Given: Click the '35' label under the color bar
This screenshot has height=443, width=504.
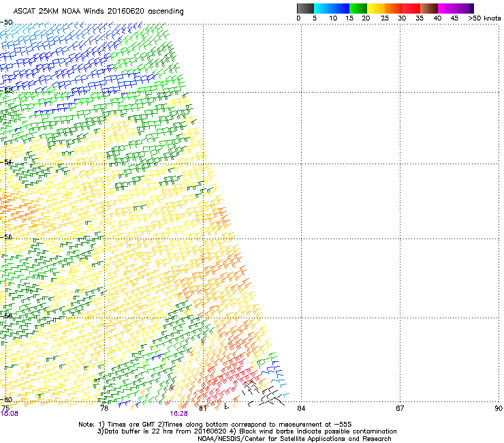Looking at the screenshot, I should [x=420, y=18].
